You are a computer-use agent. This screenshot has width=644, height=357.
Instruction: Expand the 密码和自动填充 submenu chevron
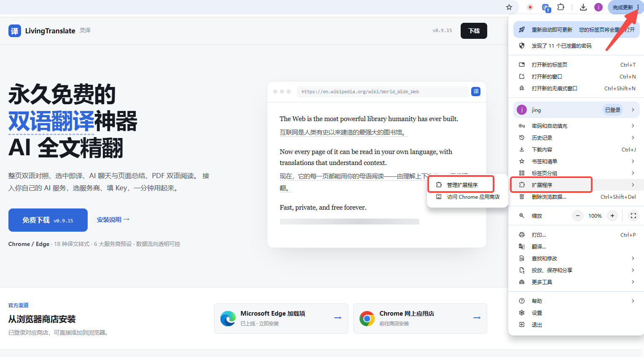coord(633,126)
